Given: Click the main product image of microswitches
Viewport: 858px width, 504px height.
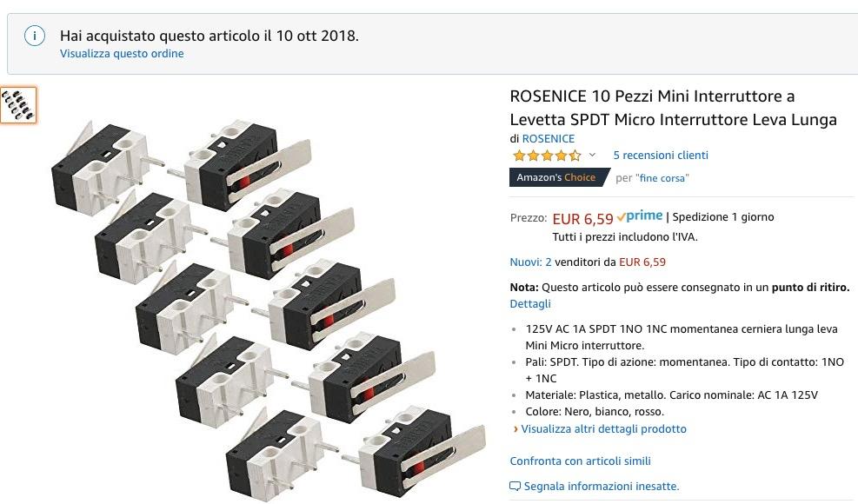Looking at the screenshot, I should (269, 295).
